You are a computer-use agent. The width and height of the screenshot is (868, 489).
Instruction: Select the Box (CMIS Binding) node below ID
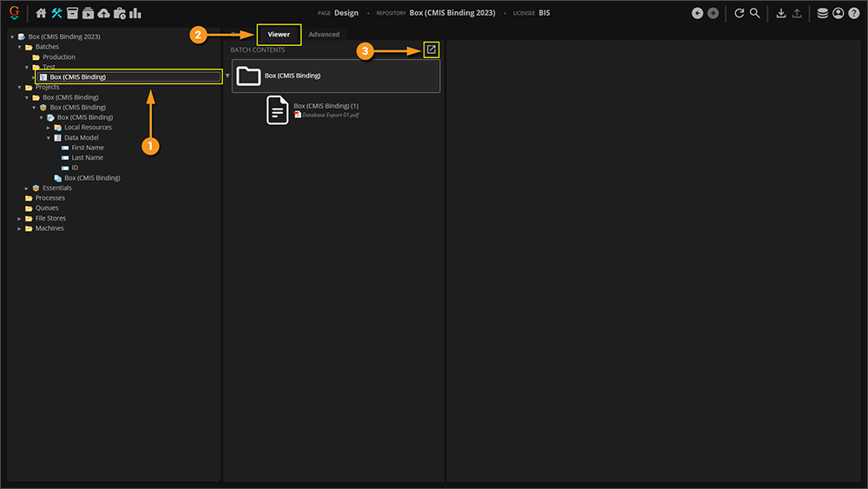(92, 178)
